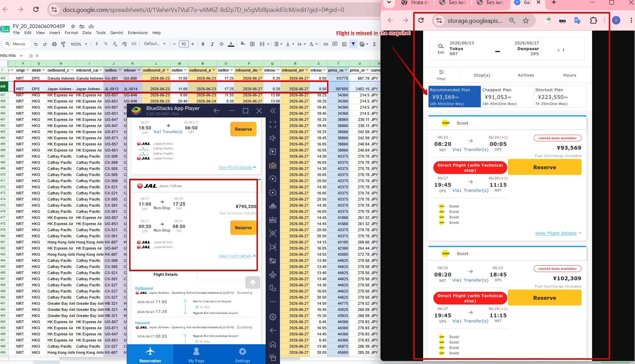Image resolution: width=635 pixels, height=364 pixels.
Task: Open the horizontal align dropdown
Action: click(x=278, y=44)
